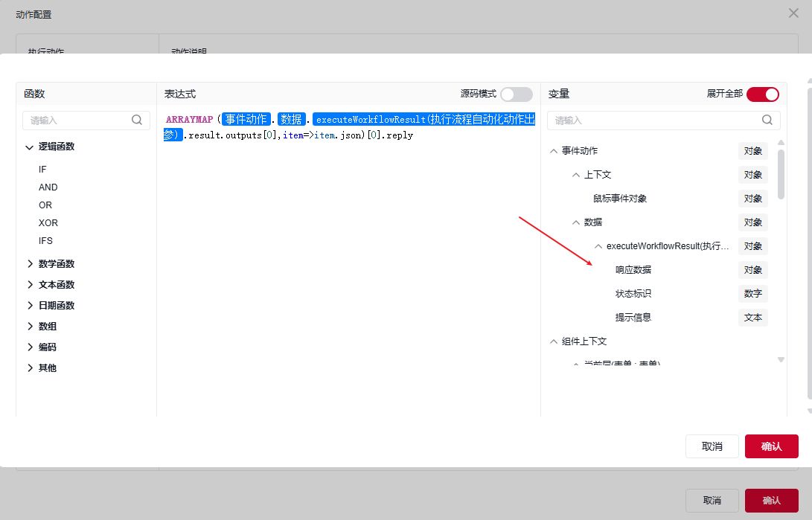Toggle the 源码模式 switch

[516, 94]
